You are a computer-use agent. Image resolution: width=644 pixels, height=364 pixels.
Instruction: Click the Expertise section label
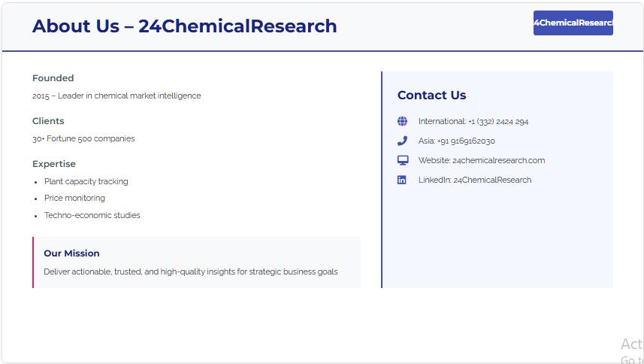click(54, 164)
